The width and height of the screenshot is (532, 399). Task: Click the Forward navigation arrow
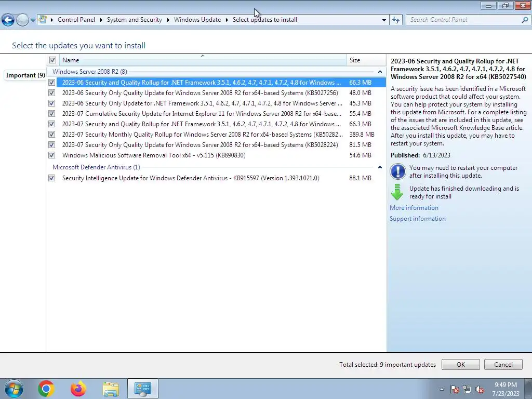22,20
